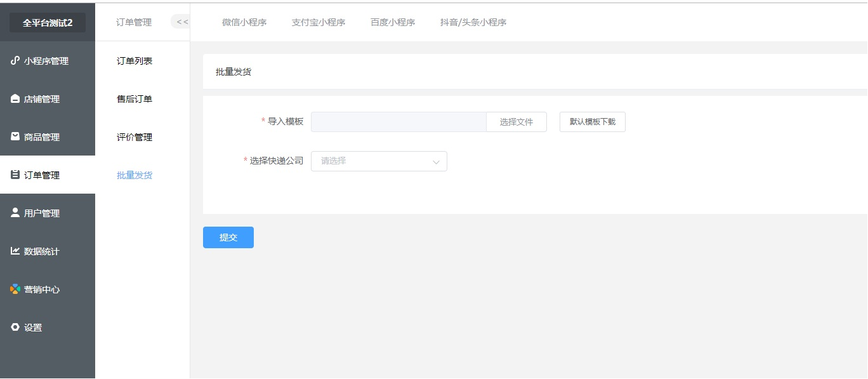Click the 导入模板 file input field

[x=398, y=122]
